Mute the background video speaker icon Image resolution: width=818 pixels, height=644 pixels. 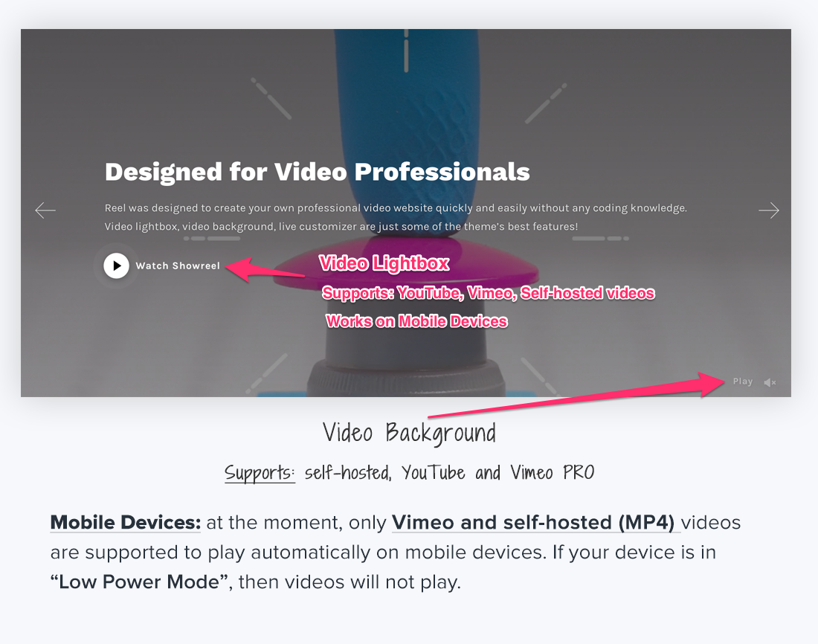770,382
